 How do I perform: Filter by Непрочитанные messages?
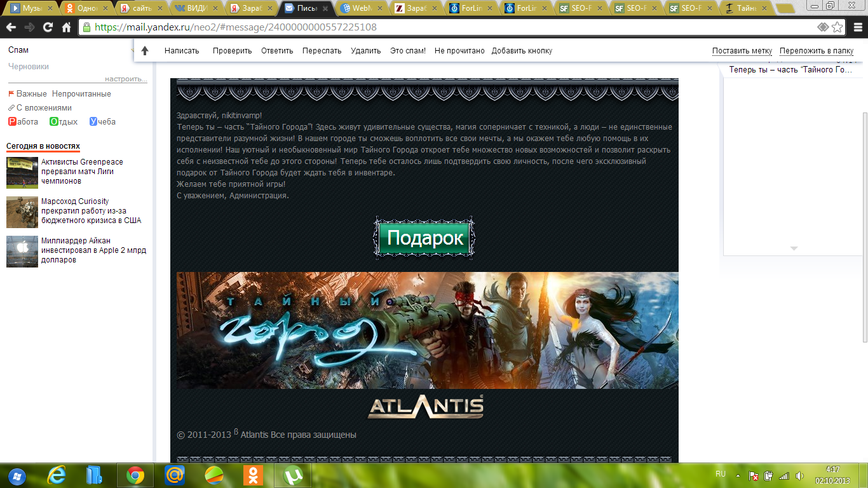tap(81, 94)
